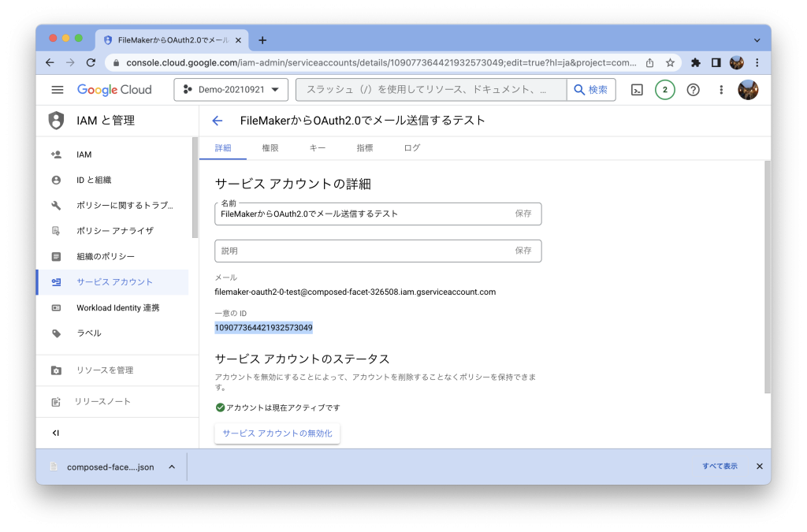Save the 名前 field

click(x=523, y=214)
